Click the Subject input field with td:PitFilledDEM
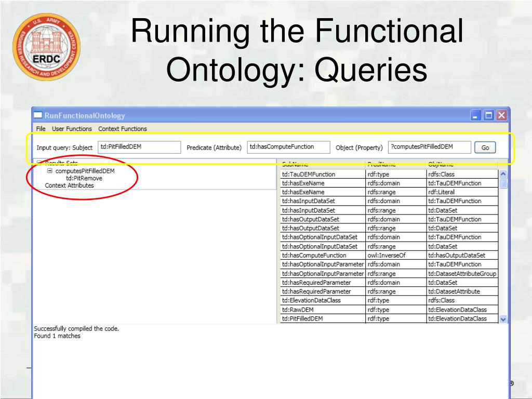 [139, 147]
